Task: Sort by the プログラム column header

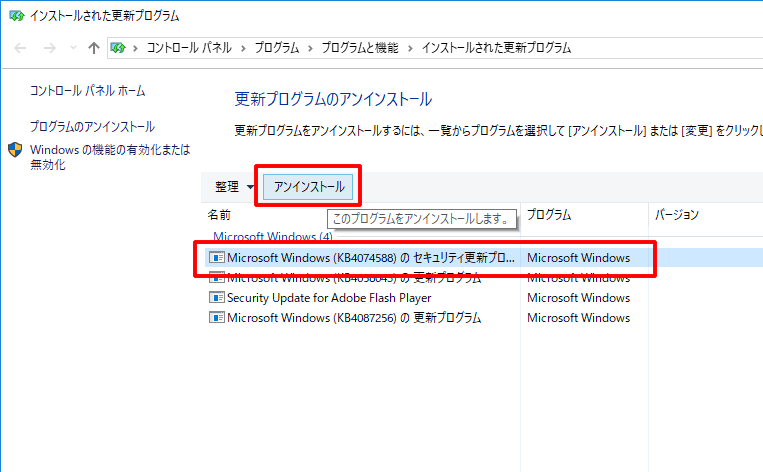Action: 550,215
